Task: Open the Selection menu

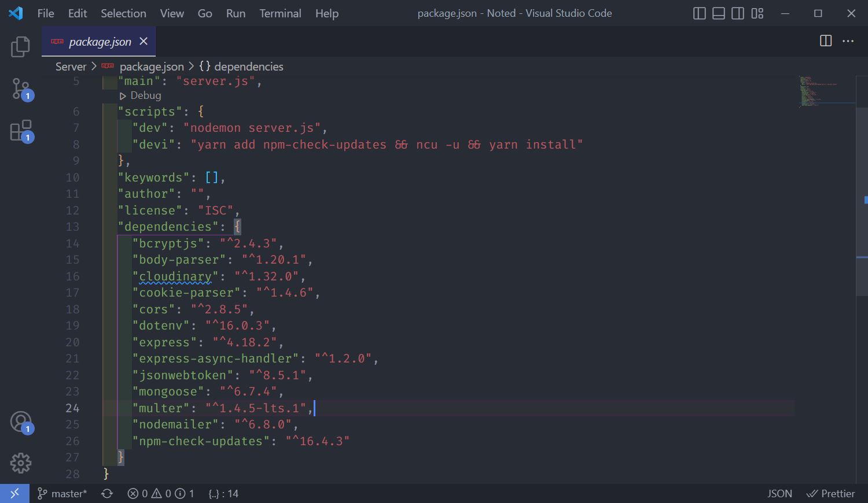Action: point(123,13)
